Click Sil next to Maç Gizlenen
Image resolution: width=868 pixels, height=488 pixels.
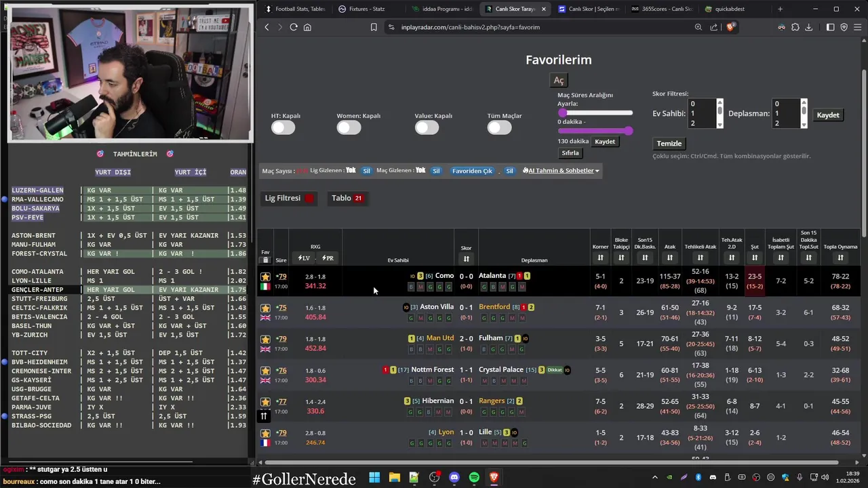pos(436,171)
